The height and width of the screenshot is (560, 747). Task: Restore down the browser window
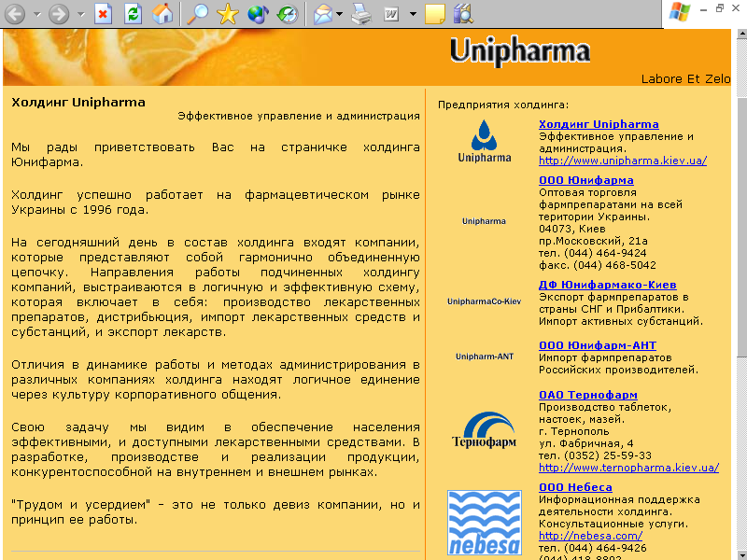[720, 8]
